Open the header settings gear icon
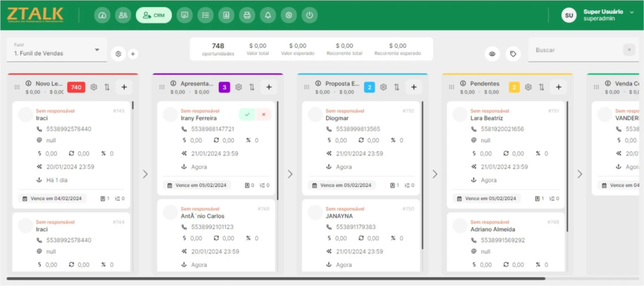 coord(289,15)
